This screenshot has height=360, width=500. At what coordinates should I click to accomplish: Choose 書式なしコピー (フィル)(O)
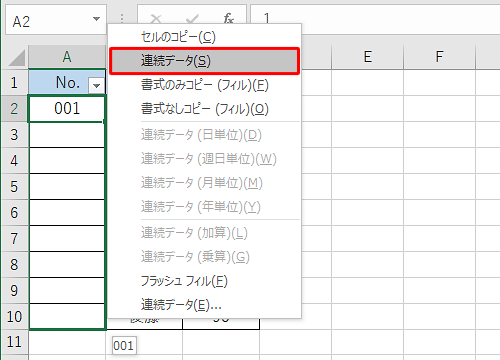(x=204, y=109)
